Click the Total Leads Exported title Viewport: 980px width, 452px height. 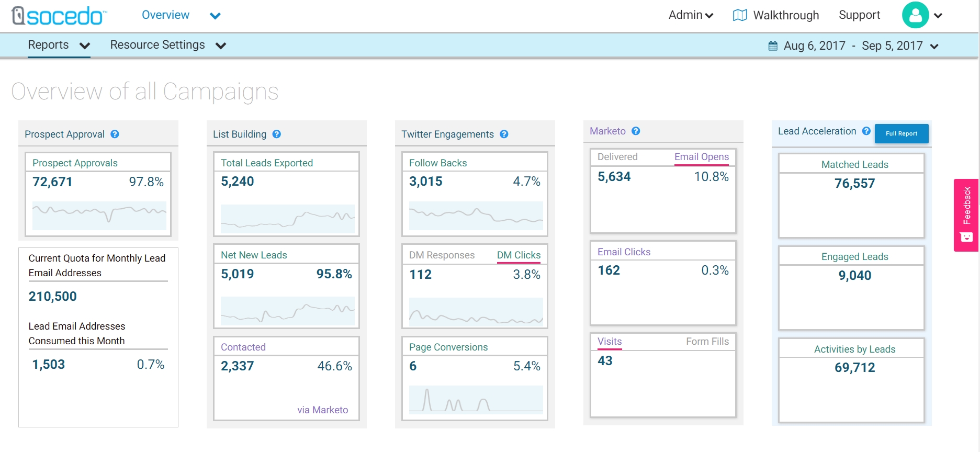pos(267,163)
